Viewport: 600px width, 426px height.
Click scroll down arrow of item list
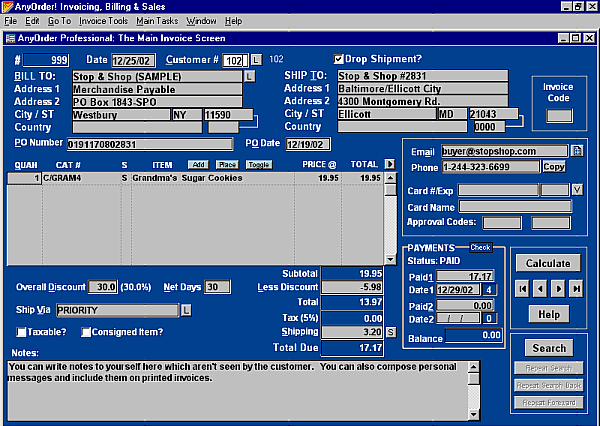click(x=390, y=260)
